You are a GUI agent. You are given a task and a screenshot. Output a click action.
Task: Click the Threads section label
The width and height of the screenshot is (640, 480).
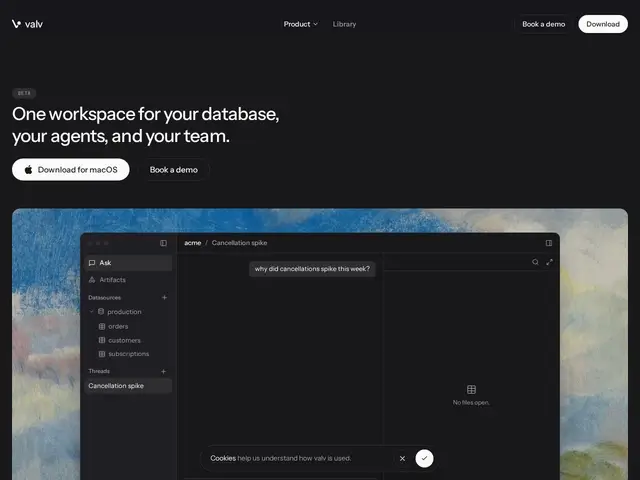pyautogui.click(x=99, y=371)
